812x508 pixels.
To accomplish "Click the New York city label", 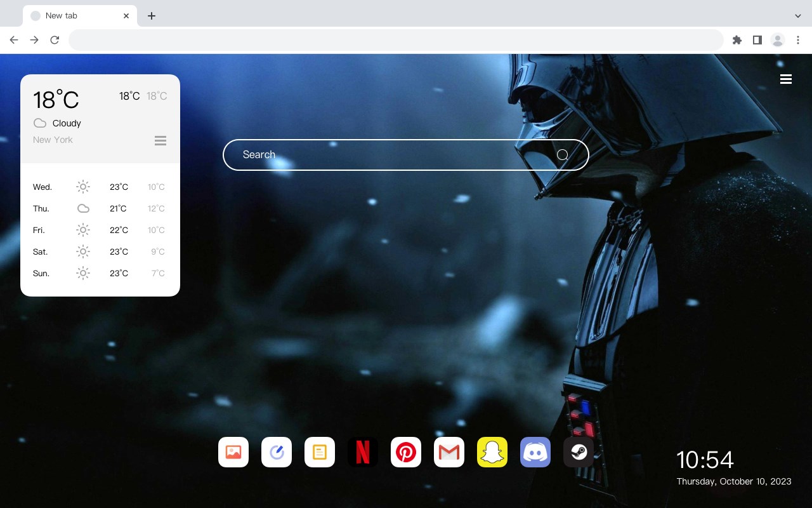I will click(53, 140).
